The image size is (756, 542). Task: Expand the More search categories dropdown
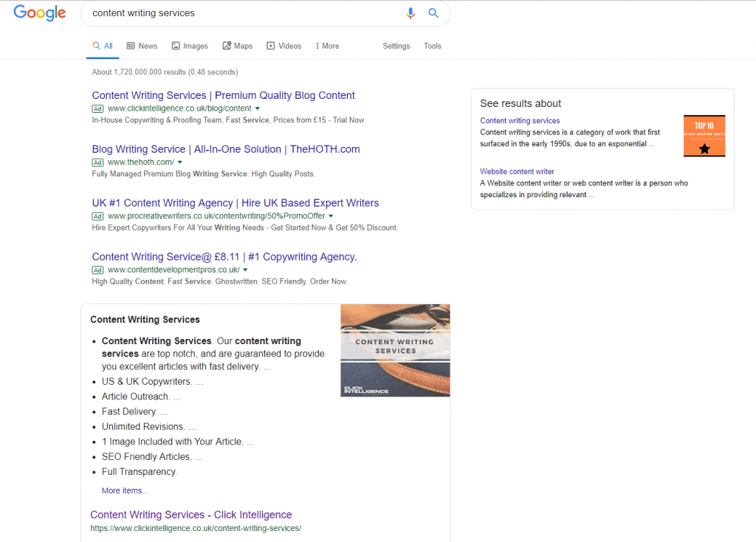pyautogui.click(x=326, y=45)
